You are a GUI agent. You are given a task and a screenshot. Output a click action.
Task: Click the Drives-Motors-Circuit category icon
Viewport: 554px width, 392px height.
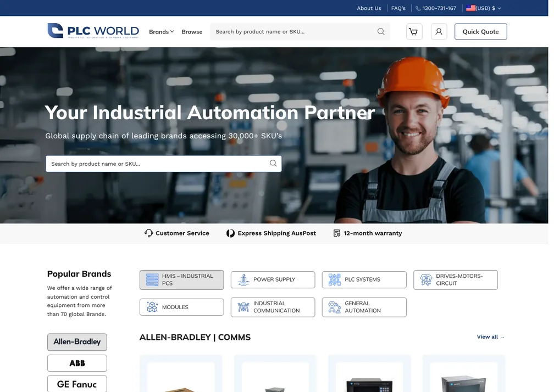426,280
